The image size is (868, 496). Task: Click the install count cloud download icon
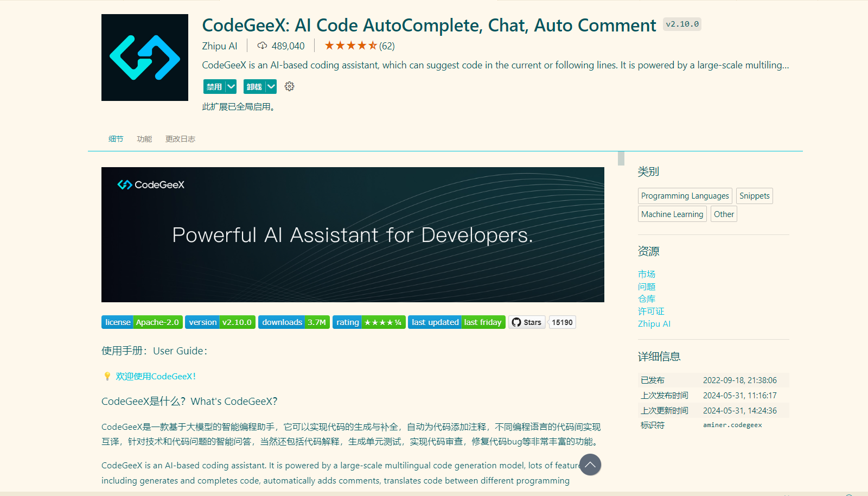coord(262,46)
